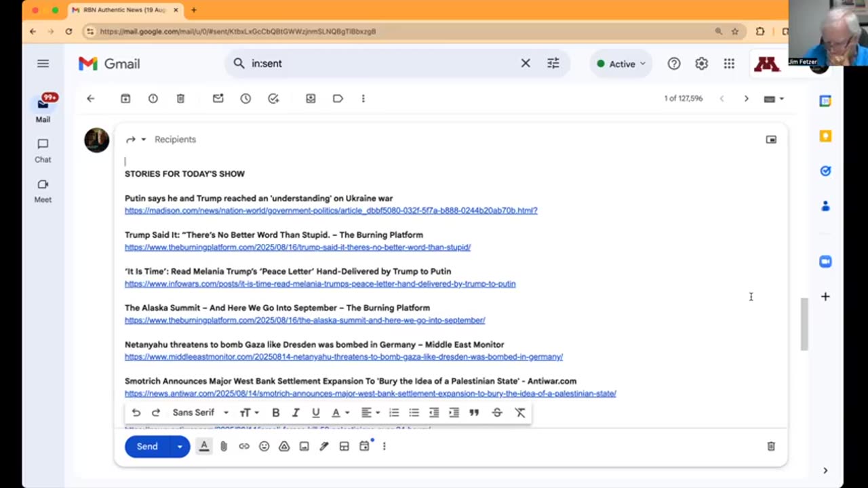Toggle italic formatting
868x488 pixels.
coord(296,412)
